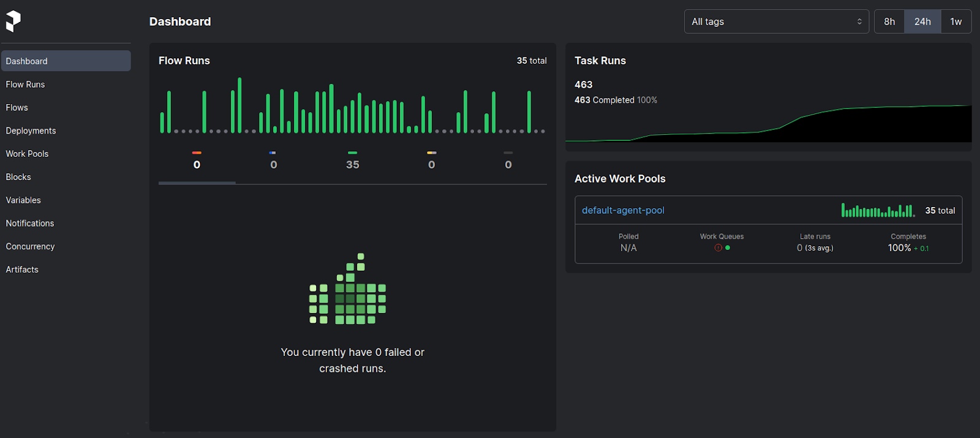
Task: Click the Prefect logo icon
Action: (x=13, y=21)
